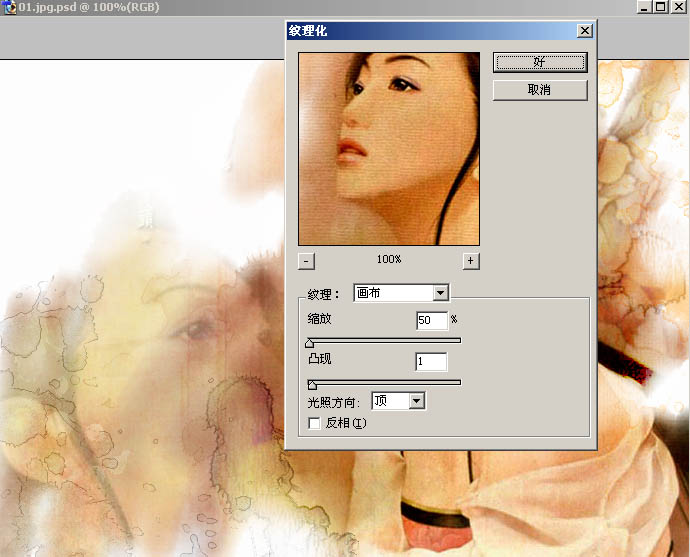The height and width of the screenshot is (557, 690).
Task: Open the 光照方向 light direction dropdown
Action: pyautogui.click(x=398, y=401)
